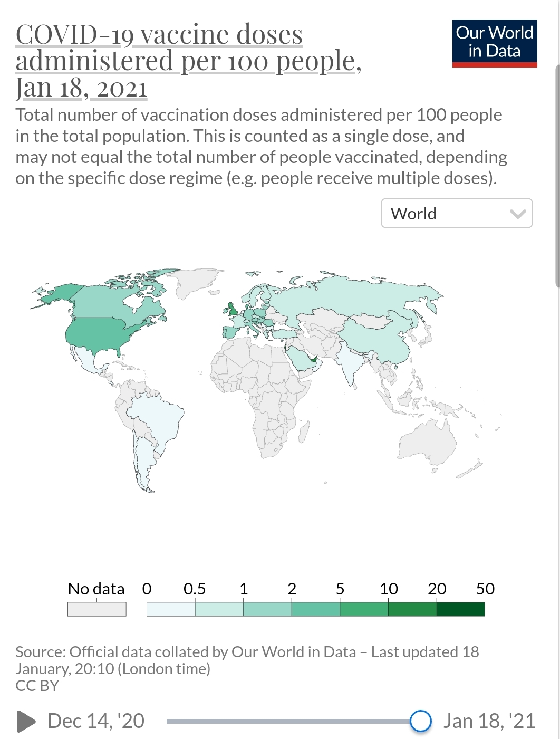This screenshot has width=560, height=739.
Task: Select the 0.5 to 1 legend bin
Action: (219, 609)
